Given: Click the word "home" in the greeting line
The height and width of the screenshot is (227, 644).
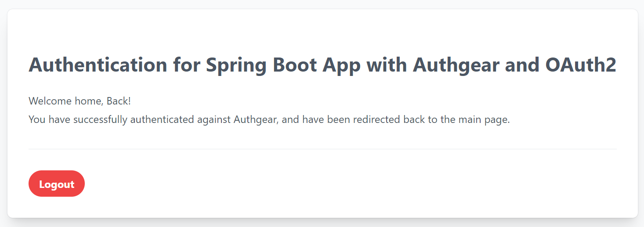Looking at the screenshot, I should coord(89,101).
